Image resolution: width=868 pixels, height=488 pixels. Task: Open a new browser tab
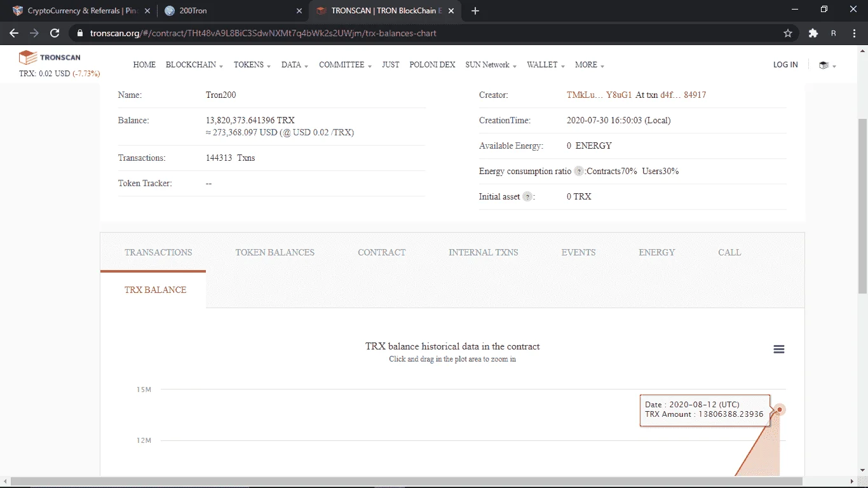(x=475, y=11)
